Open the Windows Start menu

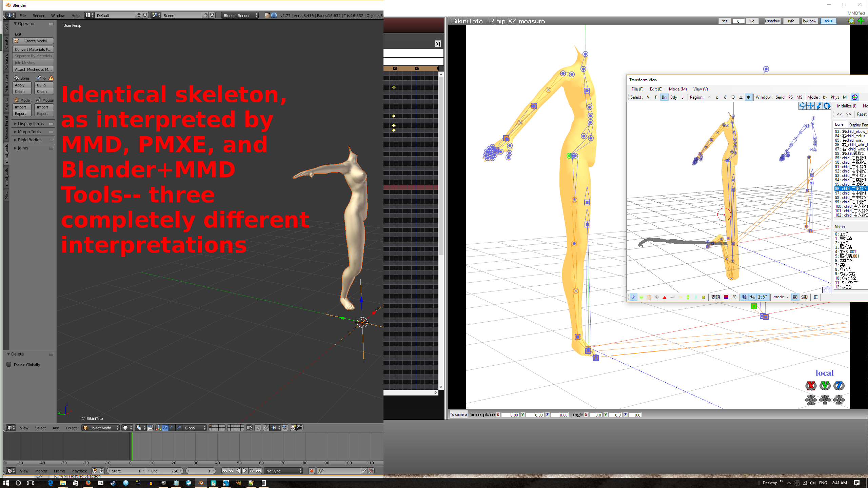click(6, 483)
